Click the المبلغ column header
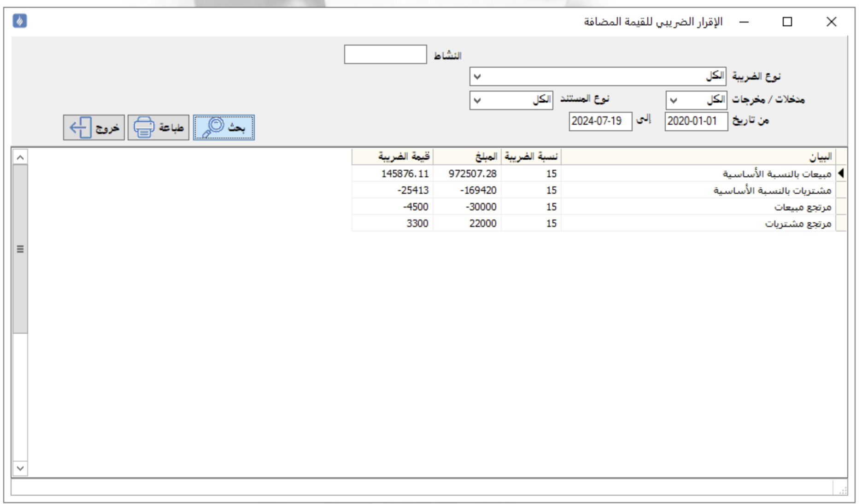This screenshot has width=862, height=504. 467,157
